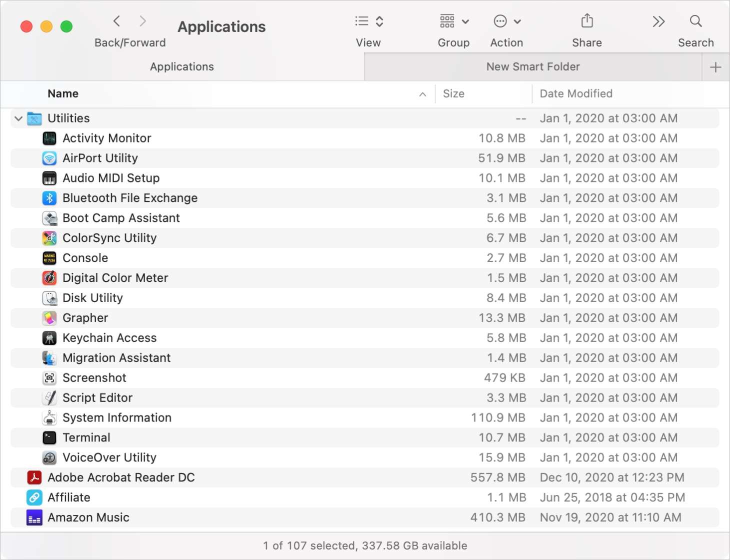Select the Disk Utility icon
This screenshot has width=730, height=560.
[49, 297]
